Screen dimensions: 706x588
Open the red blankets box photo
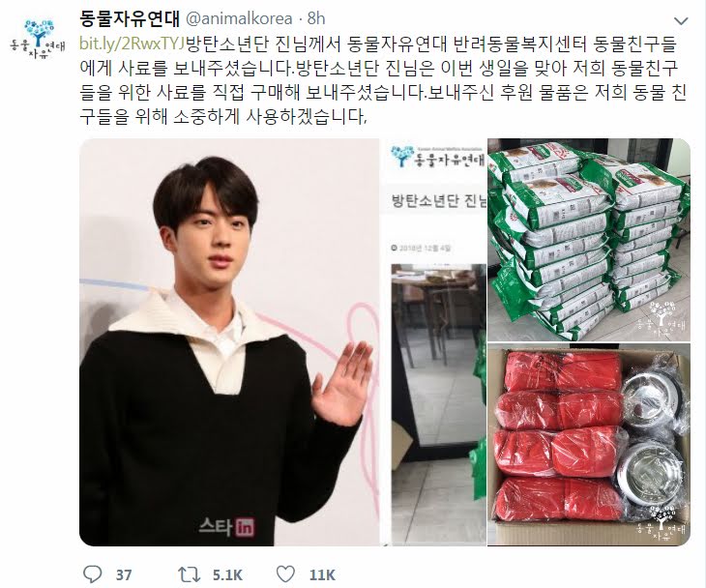pyautogui.click(x=589, y=445)
